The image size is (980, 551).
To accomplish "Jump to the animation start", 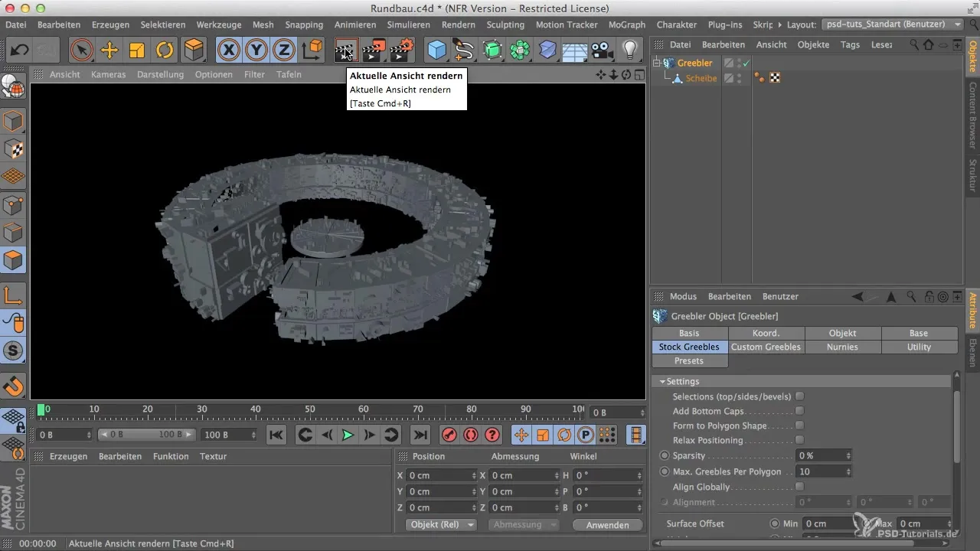I will pyautogui.click(x=276, y=435).
